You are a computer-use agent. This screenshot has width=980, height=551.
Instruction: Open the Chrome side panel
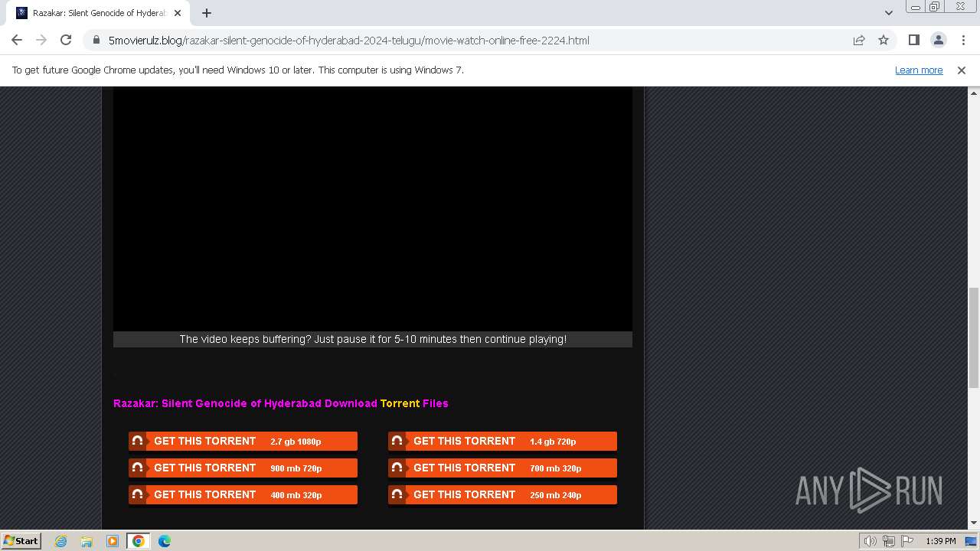coord(913,40)
